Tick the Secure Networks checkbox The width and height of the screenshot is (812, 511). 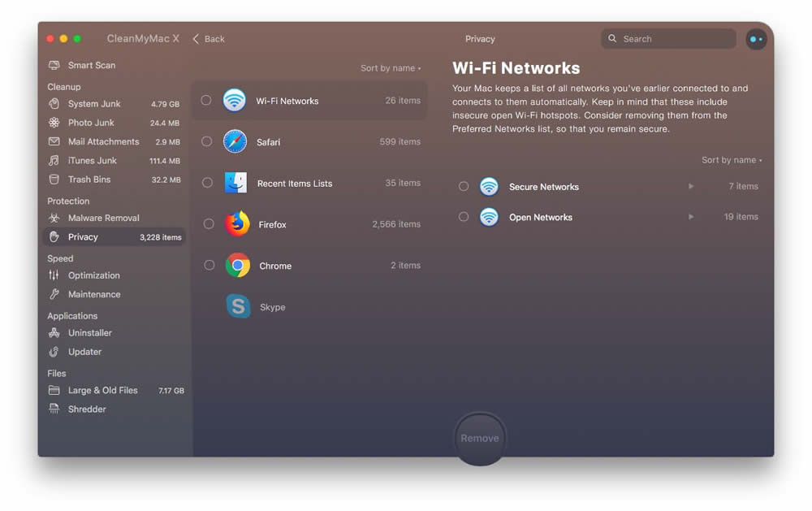(x=464, y=187)
